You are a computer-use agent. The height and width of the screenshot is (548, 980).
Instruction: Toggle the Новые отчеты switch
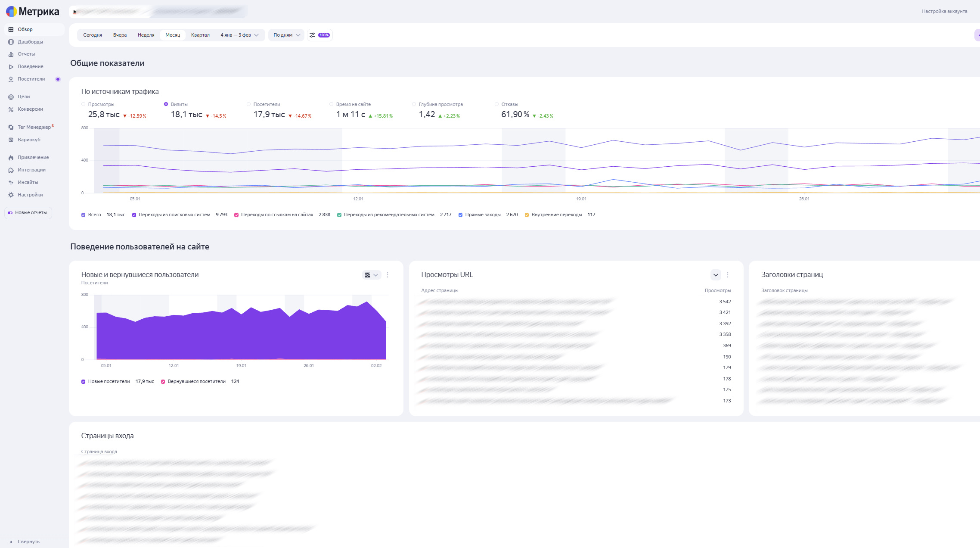coord(10,213)
